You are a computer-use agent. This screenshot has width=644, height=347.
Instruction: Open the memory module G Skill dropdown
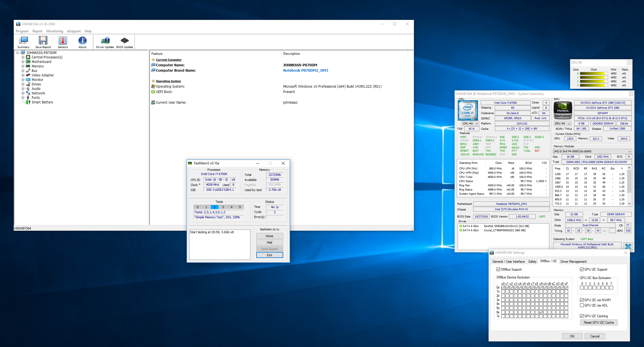point(592,151)
